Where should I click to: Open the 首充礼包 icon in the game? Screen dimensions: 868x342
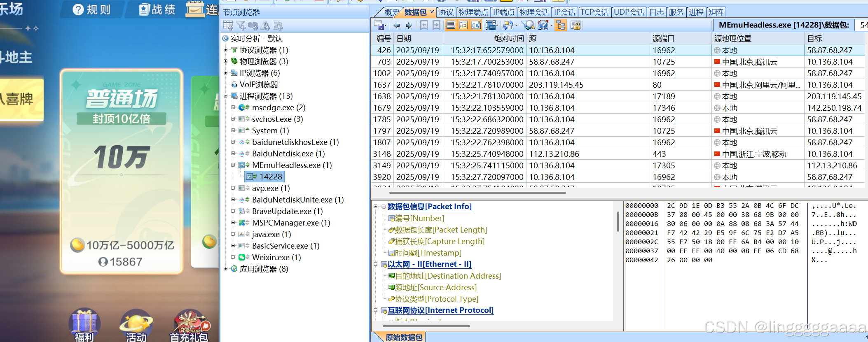pyautogui.click(x=190, y=326)
